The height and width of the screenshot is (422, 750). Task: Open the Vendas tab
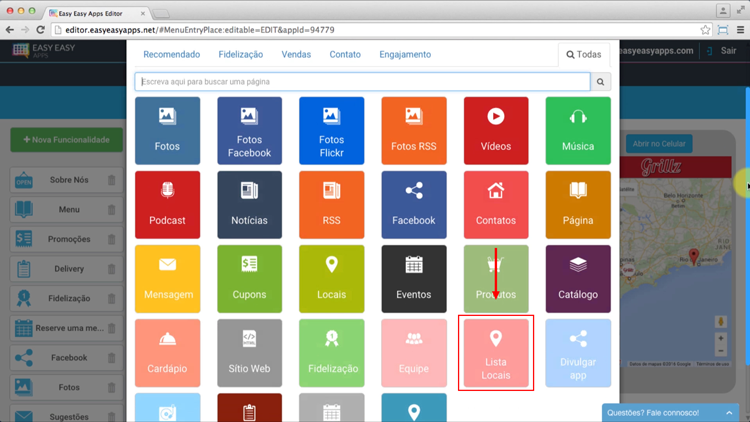pos(296,55)
